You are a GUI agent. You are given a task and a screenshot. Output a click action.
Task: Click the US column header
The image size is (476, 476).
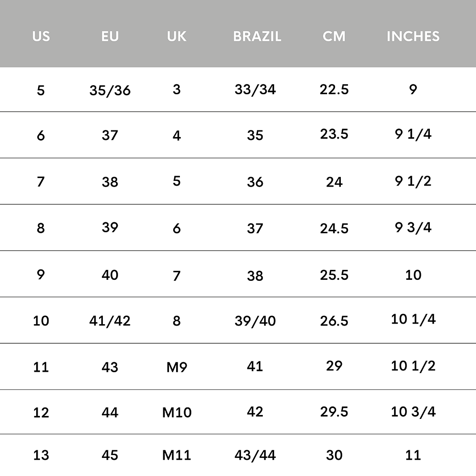pyautogui.click(x=41, y=37)
